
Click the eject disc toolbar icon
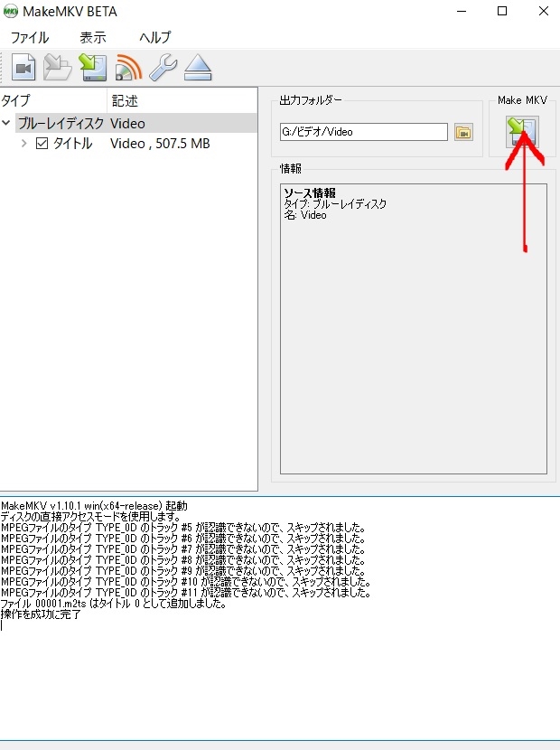click(x=198, y=68)
